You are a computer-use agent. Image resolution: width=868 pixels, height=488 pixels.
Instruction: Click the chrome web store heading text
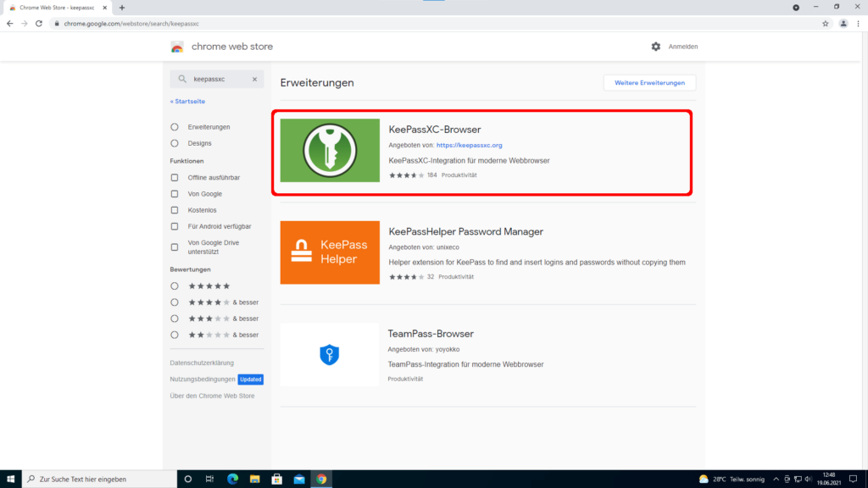[232, 47]
